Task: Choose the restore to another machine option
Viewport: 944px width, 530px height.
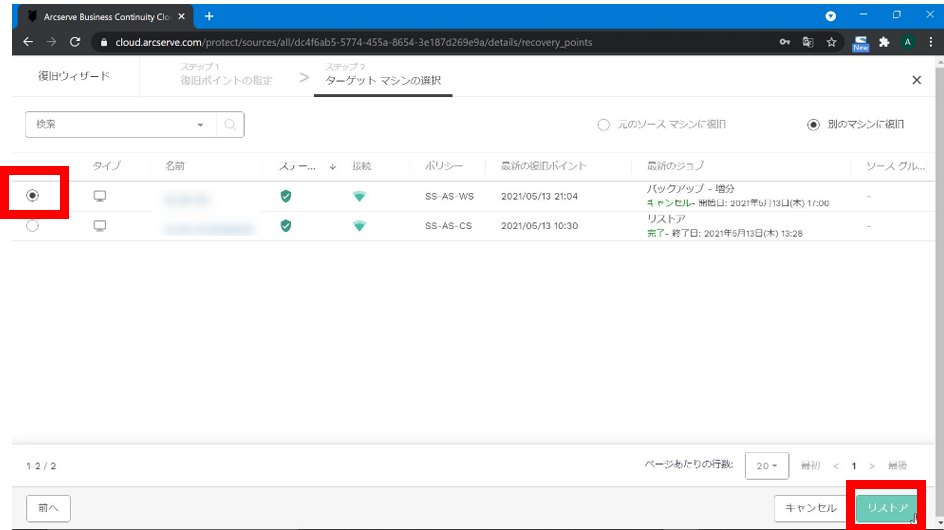Action: [814, 125]
